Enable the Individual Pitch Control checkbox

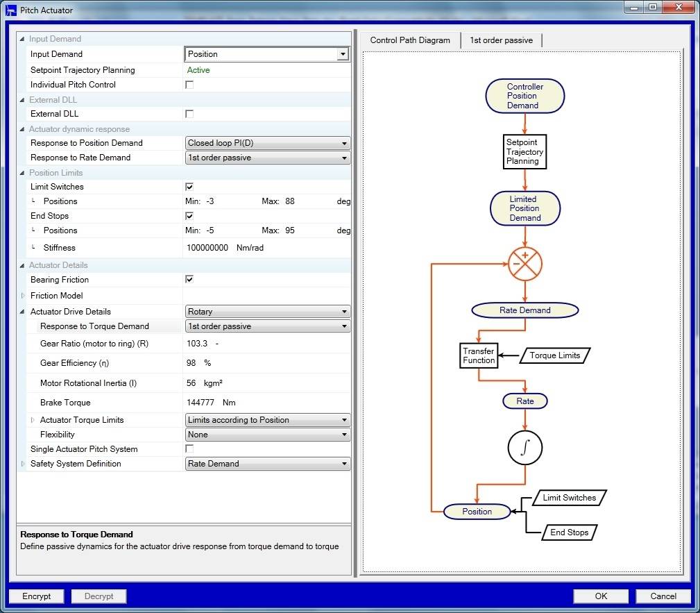tap(189, 85)
